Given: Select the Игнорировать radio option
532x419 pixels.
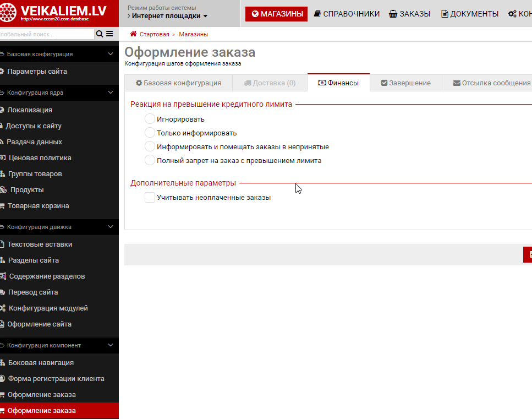Looking at the screenshot, I should pos(150,119).
